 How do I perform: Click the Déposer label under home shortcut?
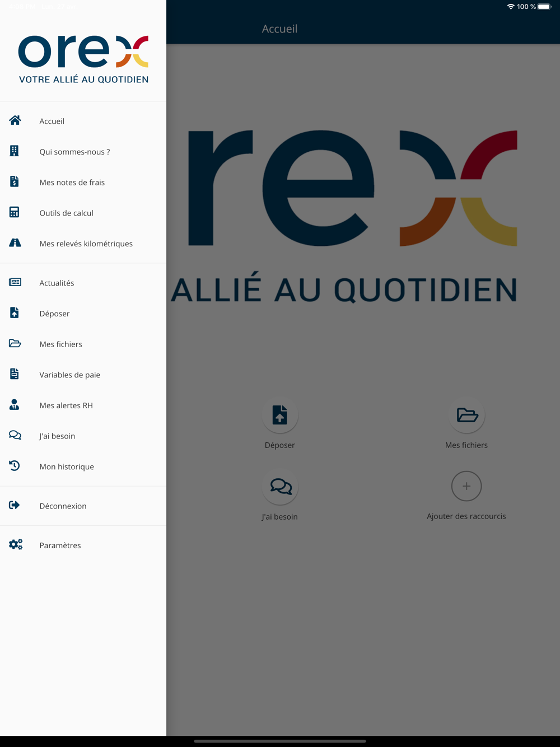tap(280, 445)
